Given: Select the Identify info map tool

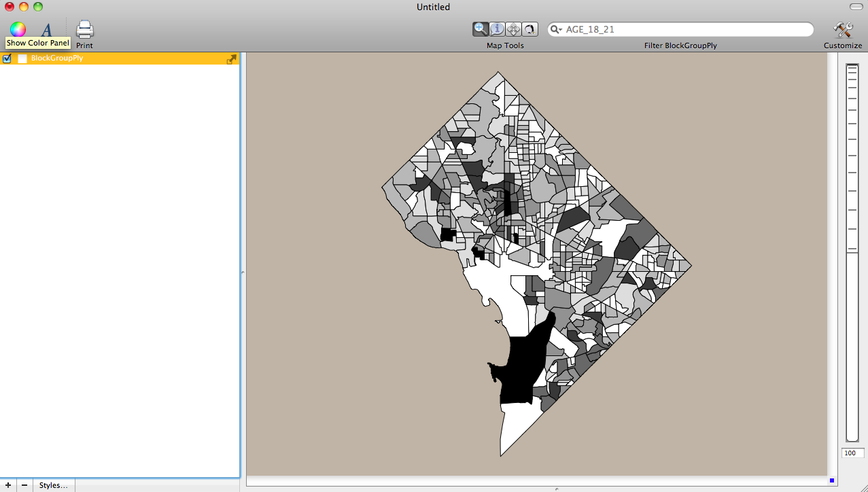Looking at the screenshot, I should [x=497, y=29].
